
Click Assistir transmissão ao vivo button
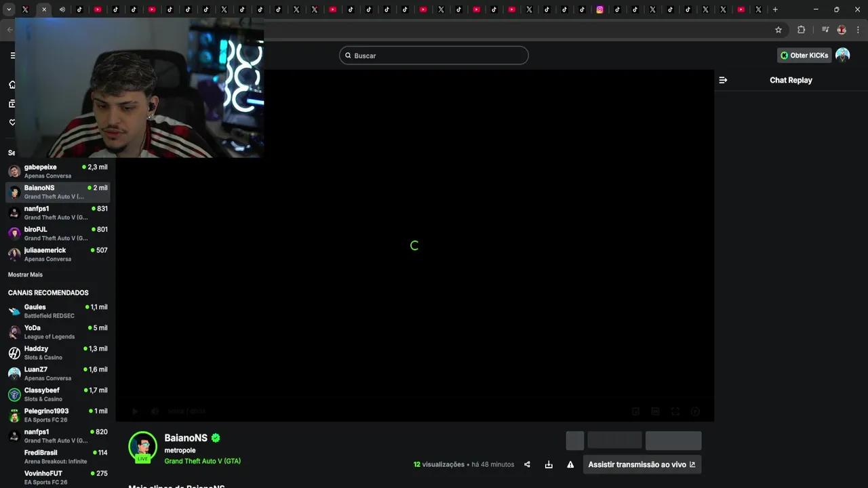point(642,464)
